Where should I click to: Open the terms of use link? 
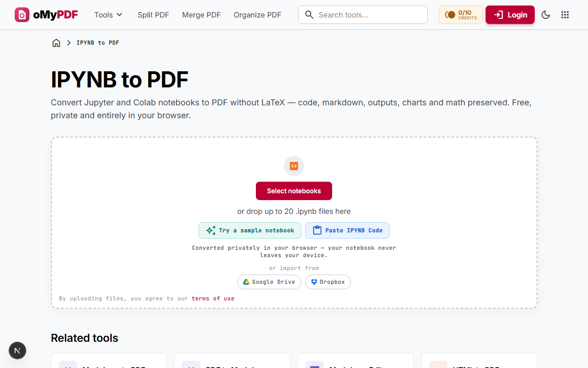(213, 299)
